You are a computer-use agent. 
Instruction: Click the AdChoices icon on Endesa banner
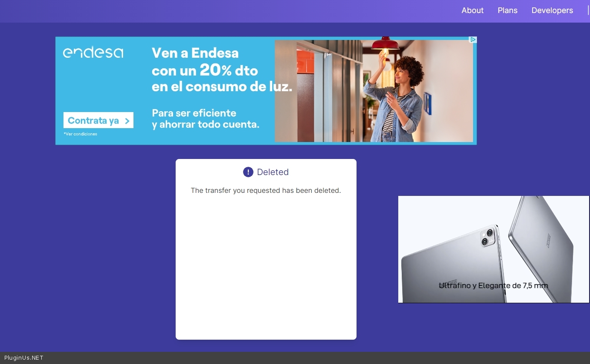[x=473, y=40]
